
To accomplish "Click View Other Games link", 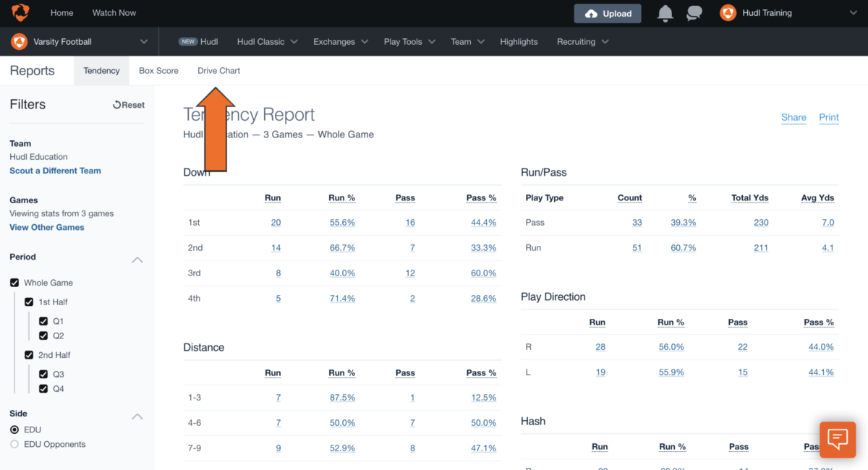I will tap(47, 227).
